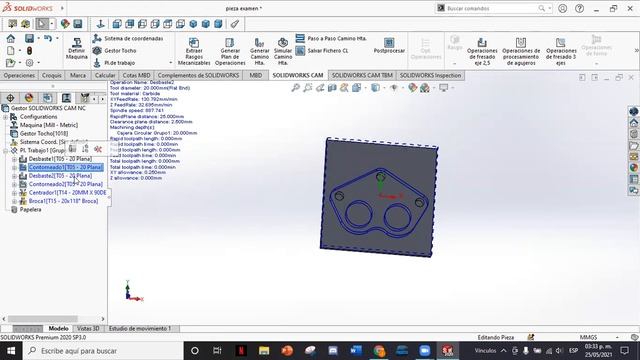Open the Help question mark icon
The image size is (640, 360).
pyautogui.click(x=579, y=8)
